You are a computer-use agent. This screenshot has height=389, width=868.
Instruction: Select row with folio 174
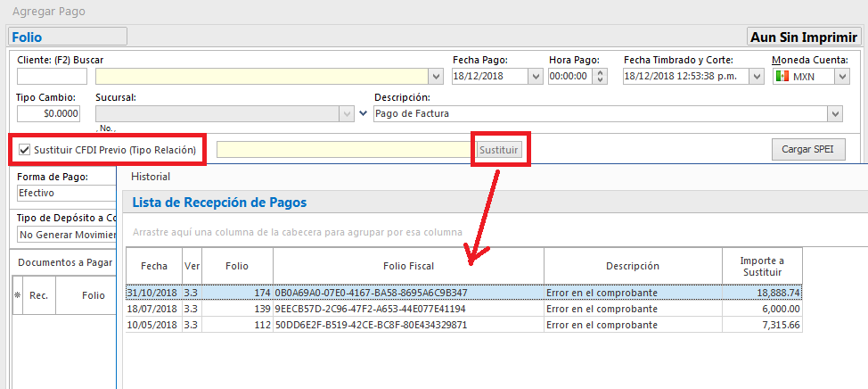tap(463, 292)
